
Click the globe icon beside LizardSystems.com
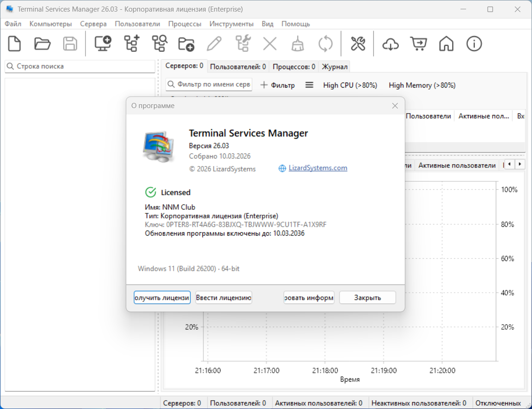tap(282, 168)
